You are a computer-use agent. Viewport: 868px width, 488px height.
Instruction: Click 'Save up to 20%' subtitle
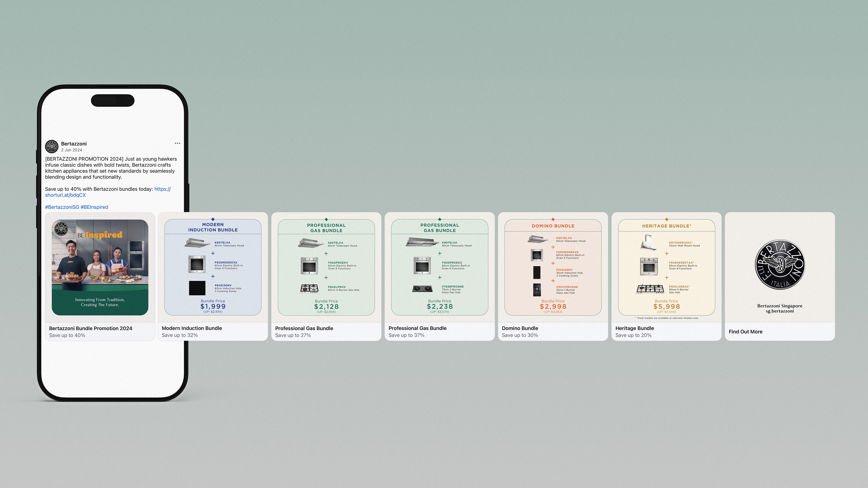tap(633, 335)
